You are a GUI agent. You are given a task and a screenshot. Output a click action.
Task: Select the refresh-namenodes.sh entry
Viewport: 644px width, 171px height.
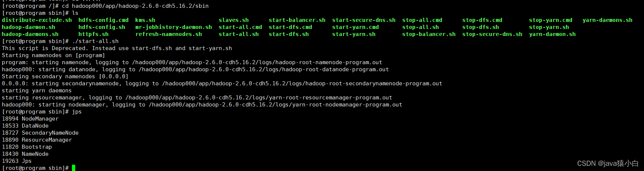(x=169, y=34)
